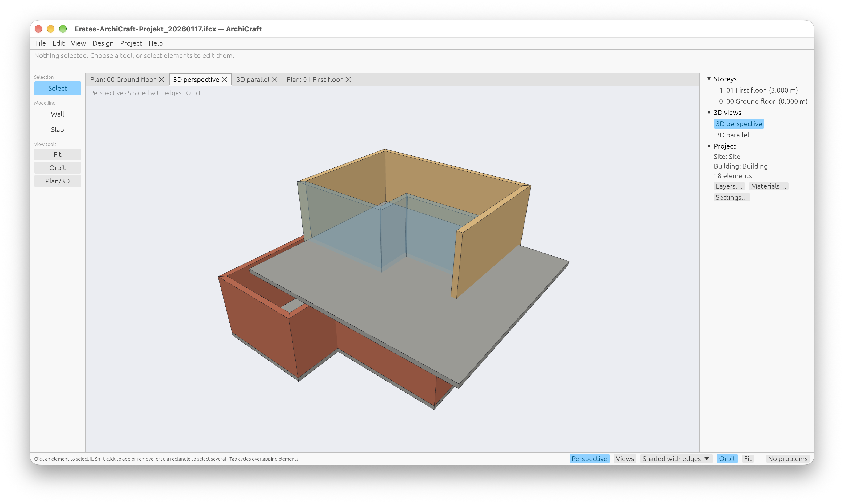Open the Materials… dialog
The height and width of the screenshot is (504, 844).
(768, 186)
